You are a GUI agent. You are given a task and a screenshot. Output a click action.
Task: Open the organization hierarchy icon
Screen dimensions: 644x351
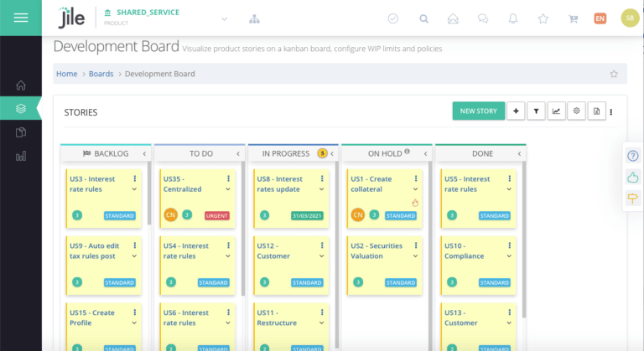point(254,19)
